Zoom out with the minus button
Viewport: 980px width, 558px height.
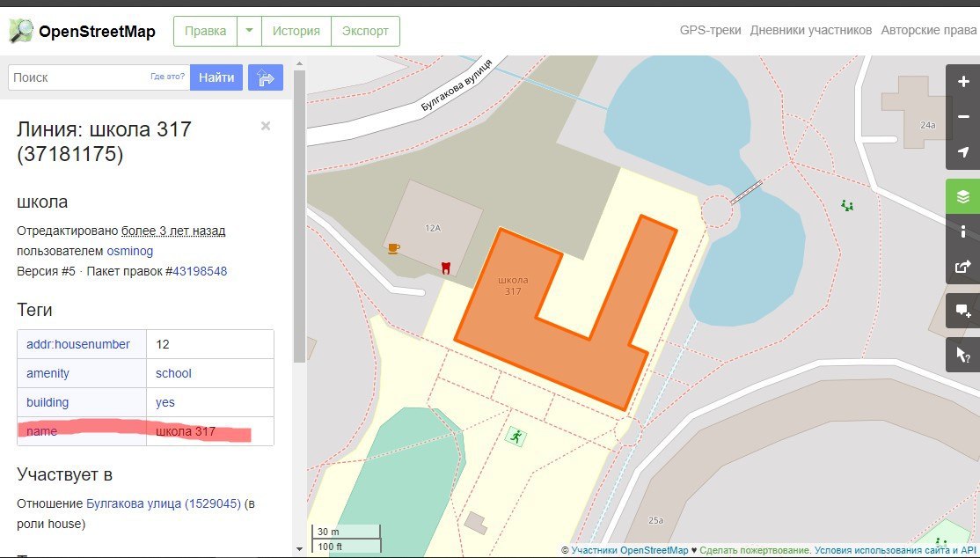pos(963,117)
